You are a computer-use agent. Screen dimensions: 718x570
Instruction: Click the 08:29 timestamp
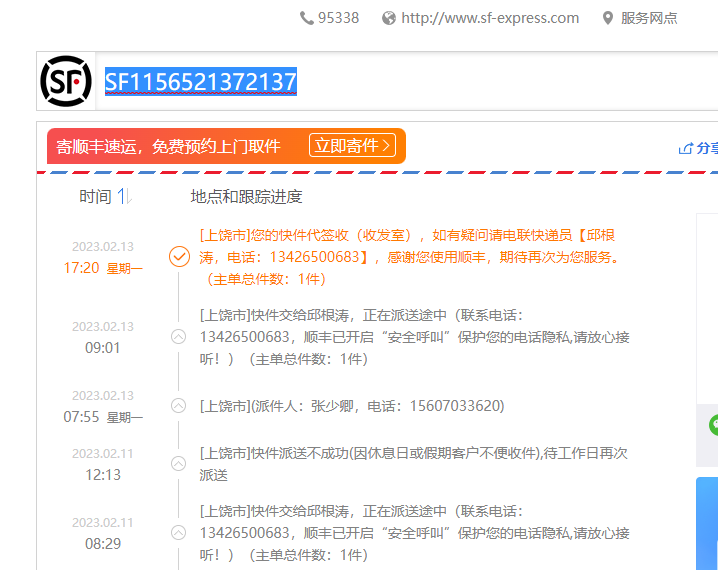(103, 543)
